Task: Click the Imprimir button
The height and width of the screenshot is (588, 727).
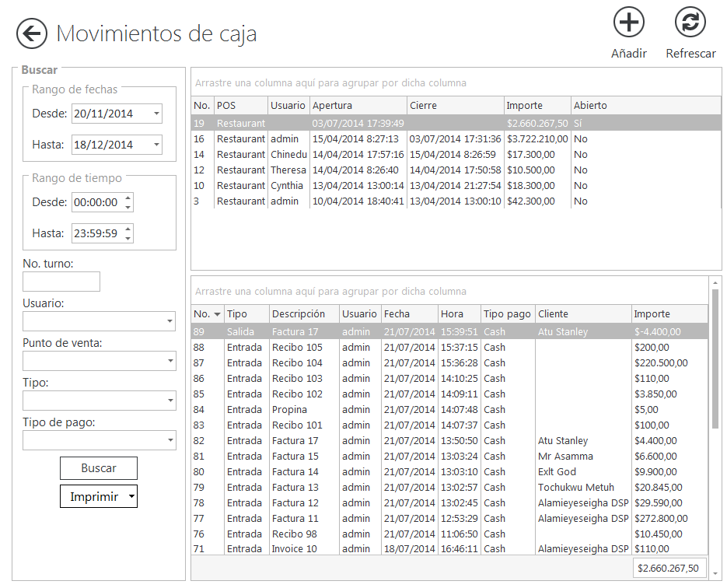Action: click(93, 496)
